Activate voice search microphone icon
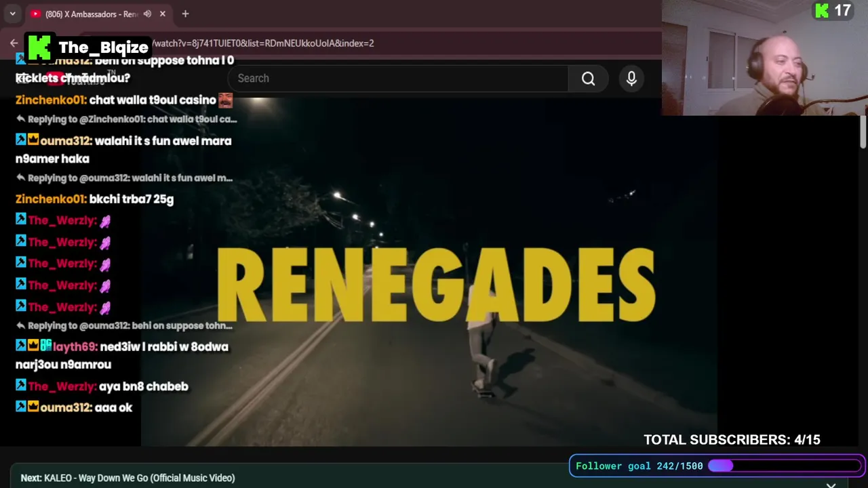 631,79
